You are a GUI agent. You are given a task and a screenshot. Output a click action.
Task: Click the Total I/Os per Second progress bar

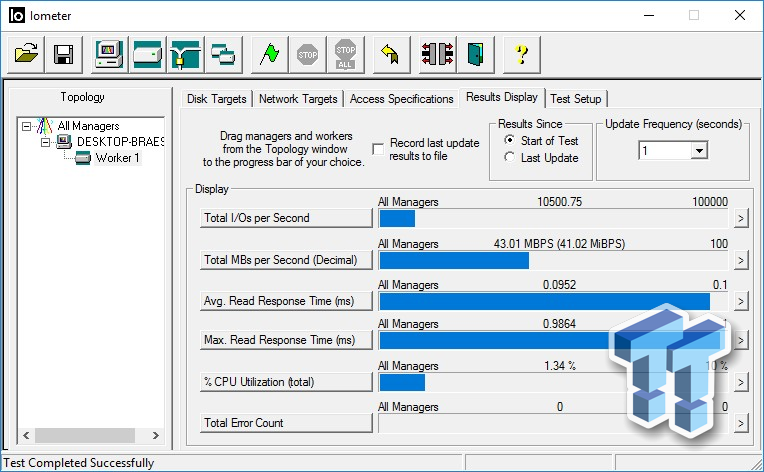pos(553,219)
